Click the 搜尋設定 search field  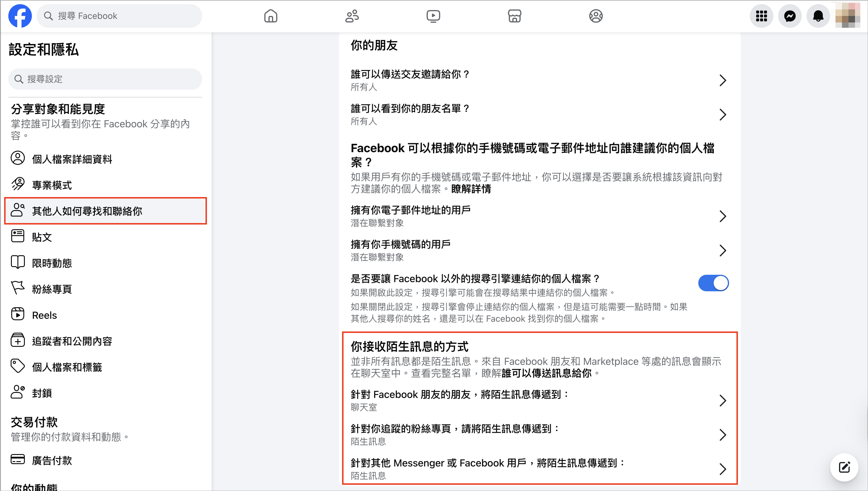pos(105,79)
